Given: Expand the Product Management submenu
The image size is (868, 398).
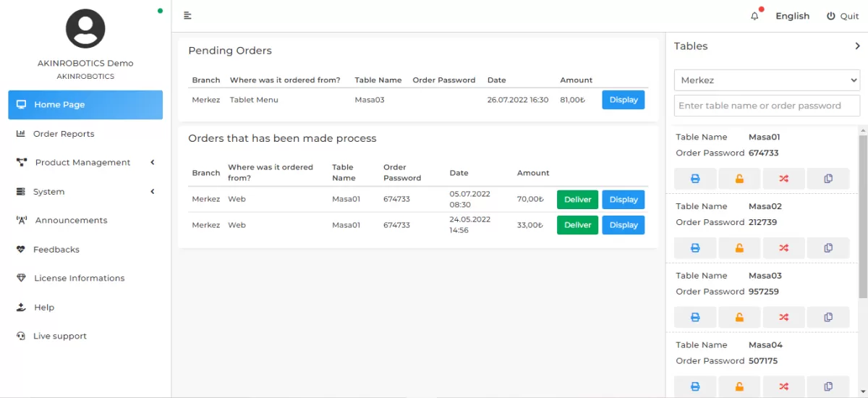Looking at the screenshot, I should click(x=83, y=163).
